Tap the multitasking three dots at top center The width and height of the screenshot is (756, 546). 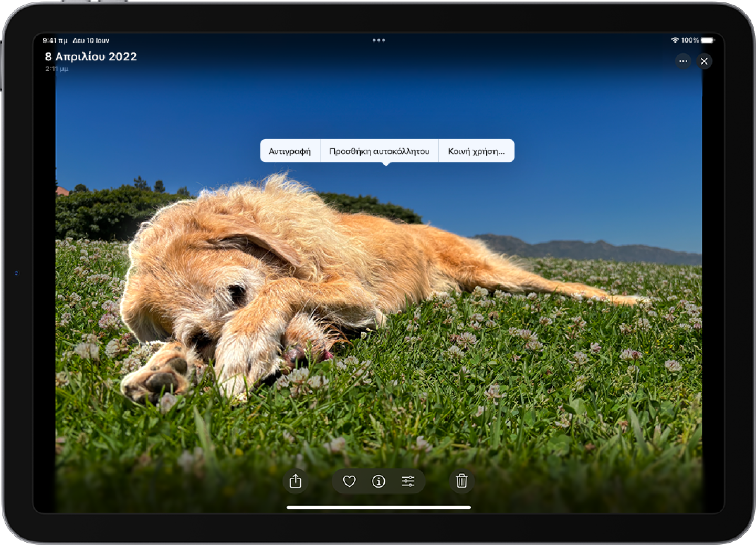click(379, 40)
